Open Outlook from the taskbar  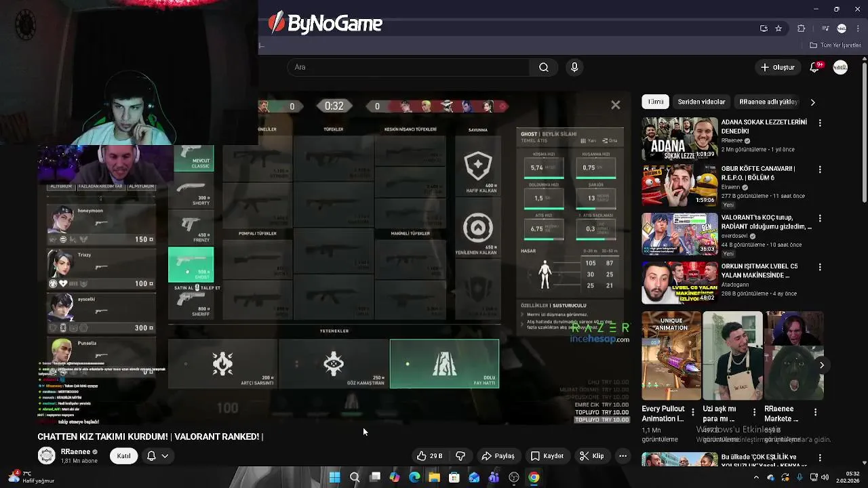[x=474, y=477]
